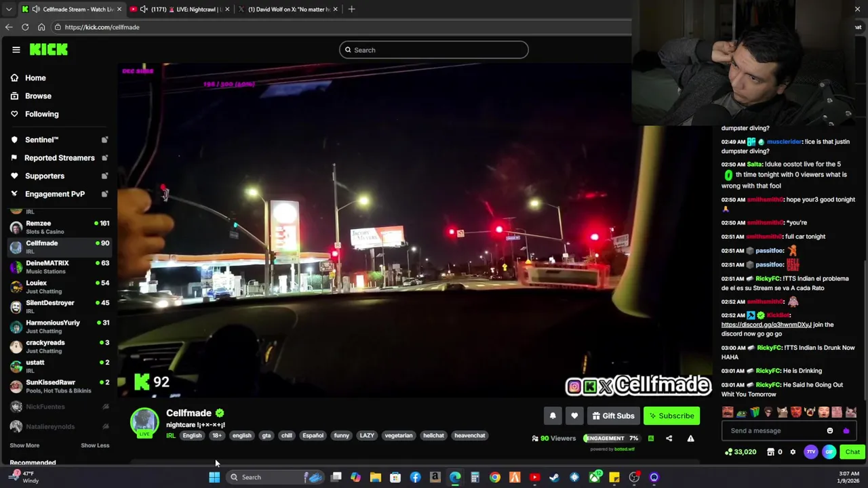Click the notification bell icon
The height and width of the screenshot is (488, 868).
click(x=553, y=416)
